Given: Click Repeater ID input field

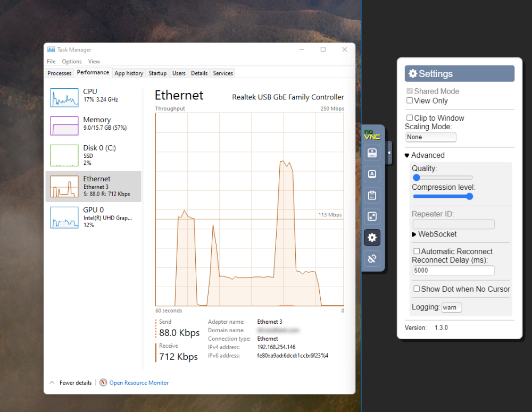Looking at the screenshot, I should 453,224.
